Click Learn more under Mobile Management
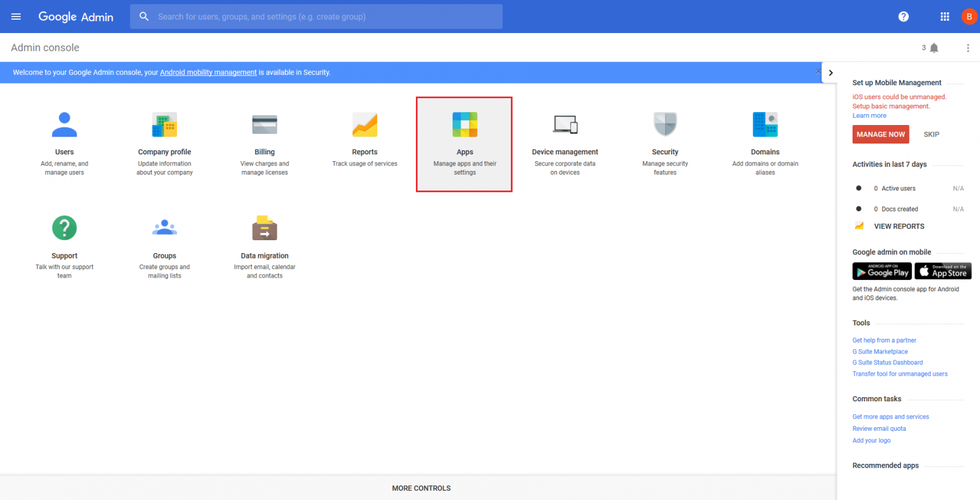Image resolution: width=980 pixels, height=500 pixels. pyautogui.click(x=869, y=115)
